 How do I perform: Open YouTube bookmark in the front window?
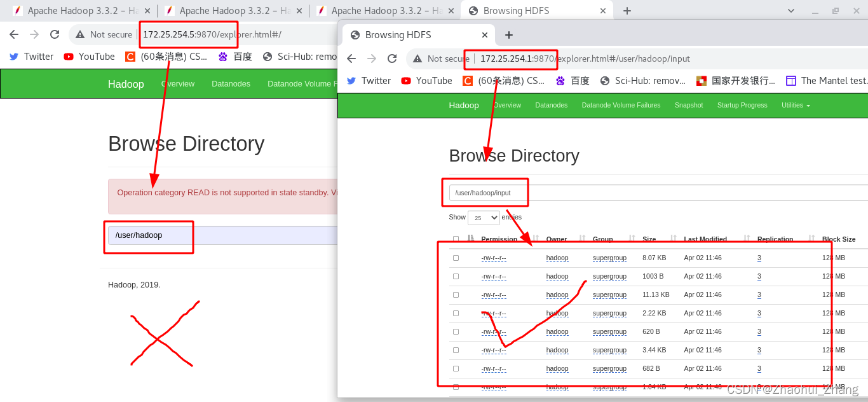[x=426, y=80]
